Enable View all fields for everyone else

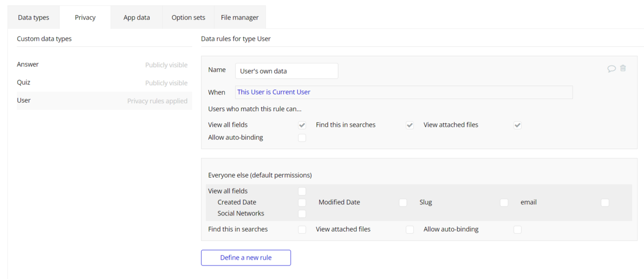pos(302,191)
